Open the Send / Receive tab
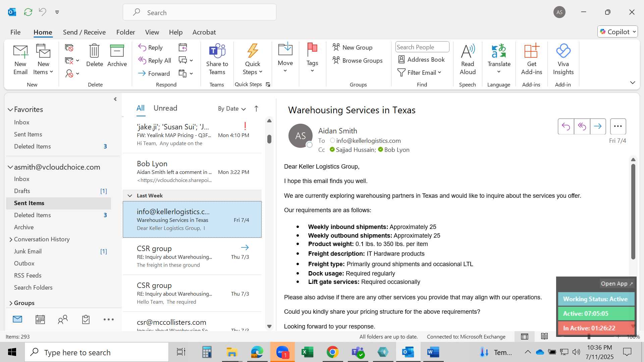The width and height of the screenshot is (644, 362). pyautogui.click(x=84, y=32)
